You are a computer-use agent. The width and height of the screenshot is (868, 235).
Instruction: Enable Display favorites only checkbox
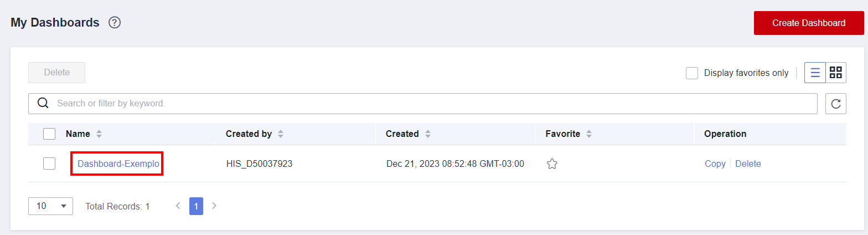click(x=692, y=73)
